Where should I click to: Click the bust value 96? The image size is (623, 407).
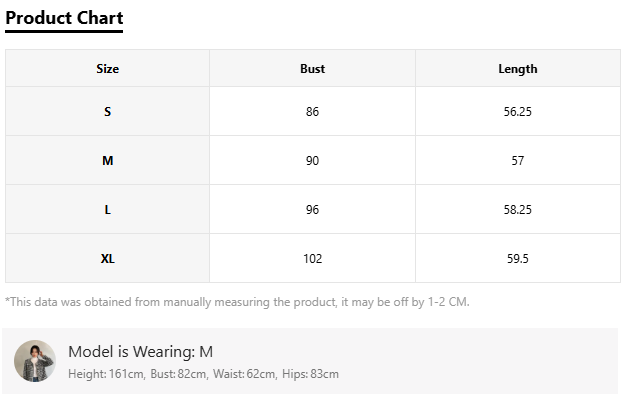coord(312,209)
